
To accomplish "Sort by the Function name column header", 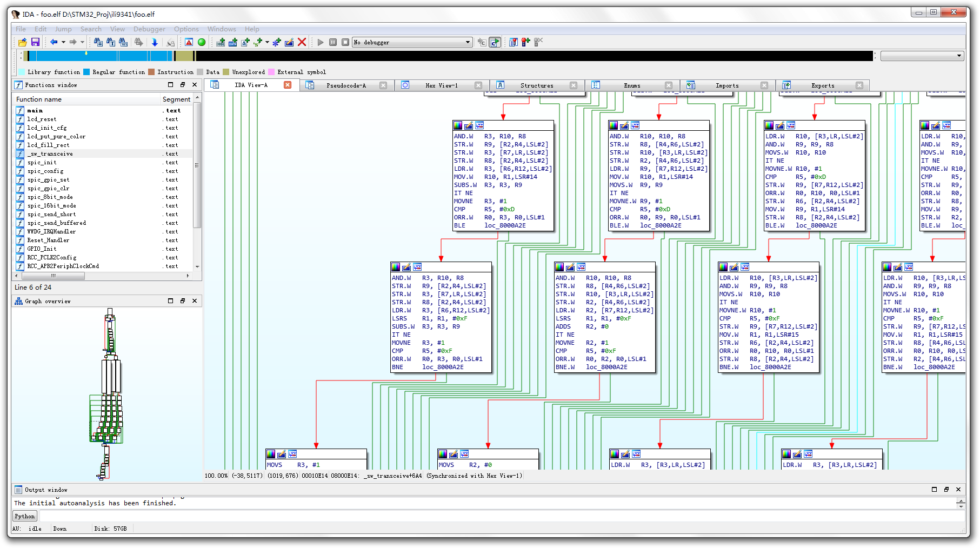I will coord(86,99).
